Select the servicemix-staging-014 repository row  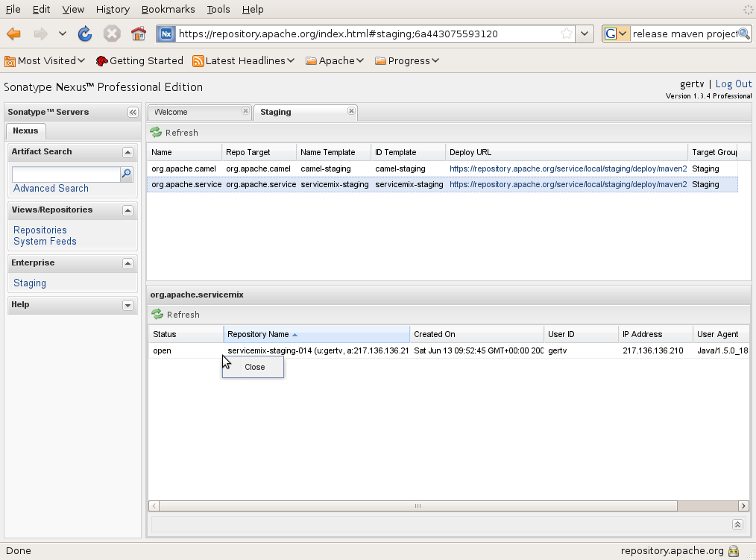click(449, 350)
